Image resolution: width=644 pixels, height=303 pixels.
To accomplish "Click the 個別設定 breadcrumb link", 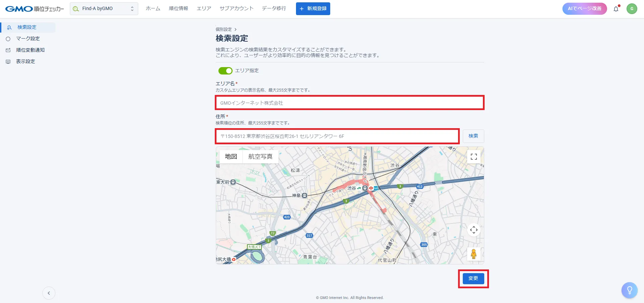I will 224,30.
